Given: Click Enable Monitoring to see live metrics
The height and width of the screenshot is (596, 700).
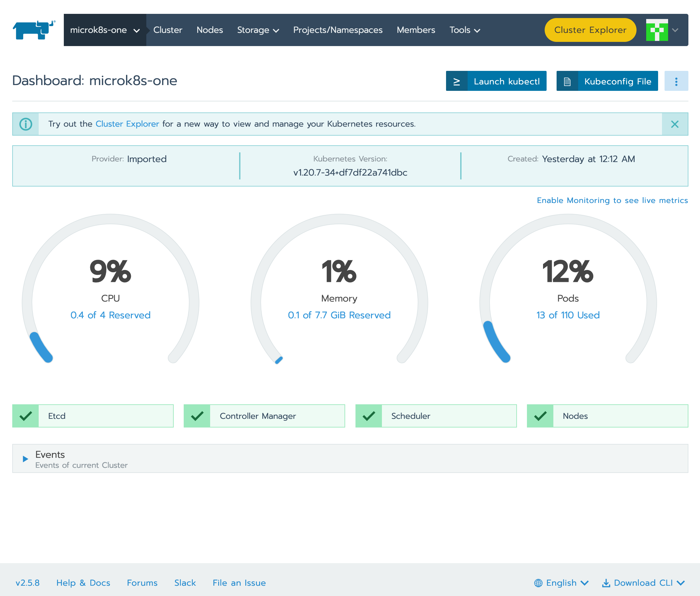Looking at the screenshot, I should (x=612, y=200).
